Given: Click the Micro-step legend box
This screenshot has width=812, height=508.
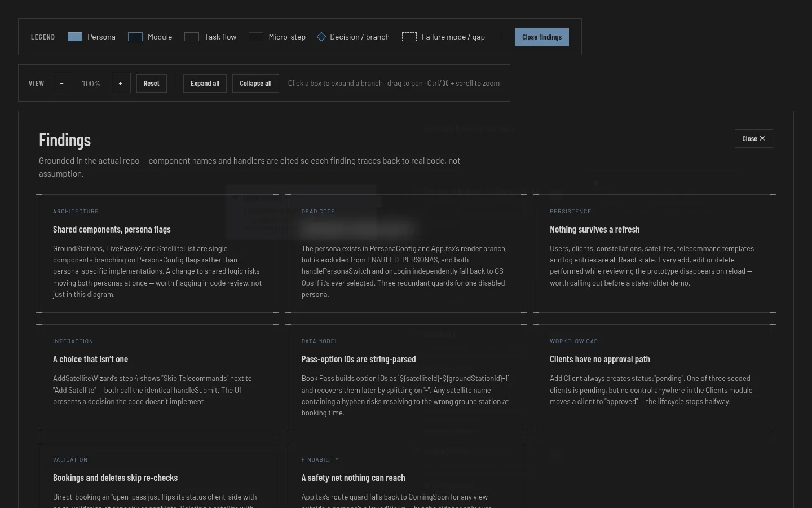Looking at the screenshot, I should pyautogui.click(x=256, y=37).
